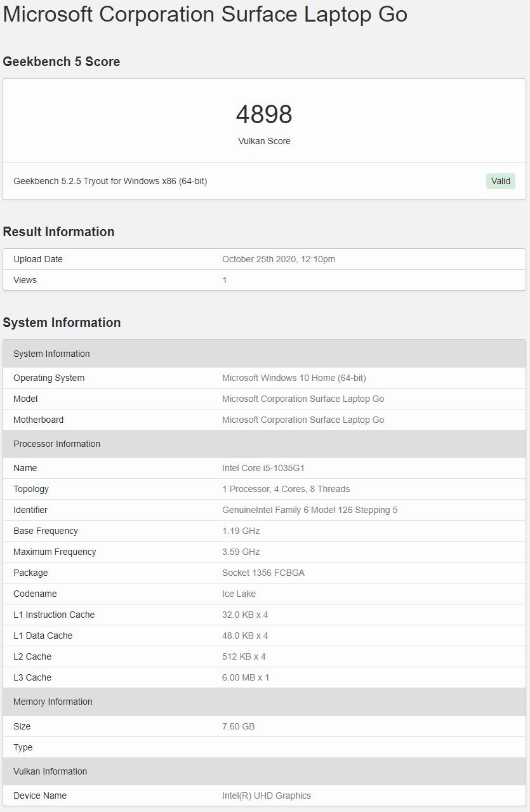Click the memory Size label
530x812 pixels.
pyautogui.click(x=22, y=726)
